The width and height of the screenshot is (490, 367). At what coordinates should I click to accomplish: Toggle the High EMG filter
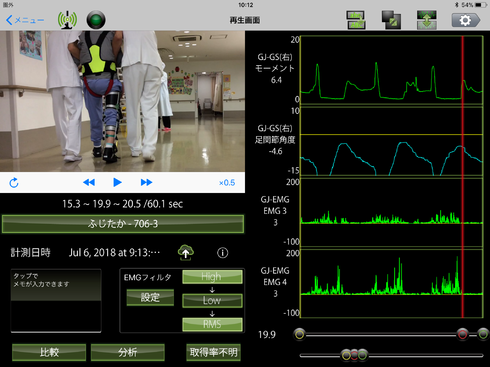point(212,277)
